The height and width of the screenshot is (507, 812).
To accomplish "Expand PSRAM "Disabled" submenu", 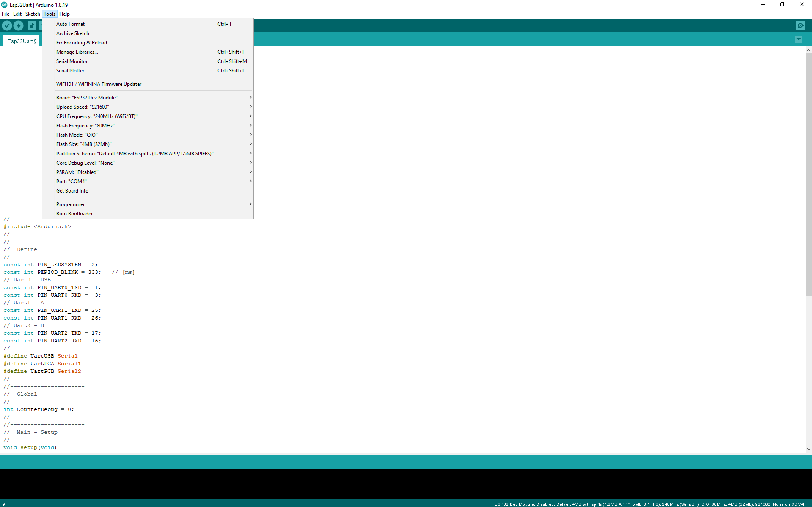I will pyautogui.click(x=148, y=172).
